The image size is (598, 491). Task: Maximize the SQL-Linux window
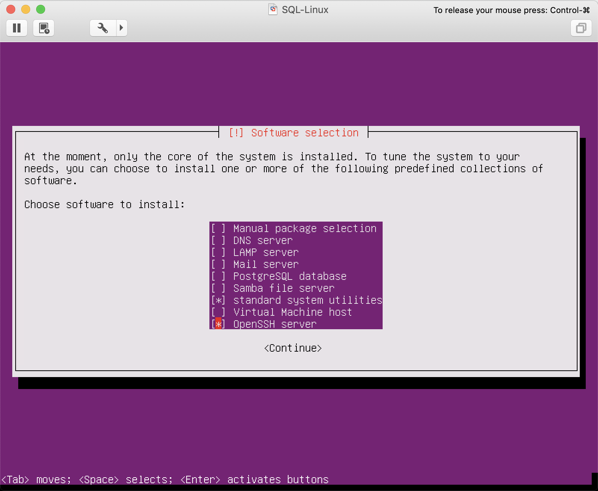tap(40, 9)
